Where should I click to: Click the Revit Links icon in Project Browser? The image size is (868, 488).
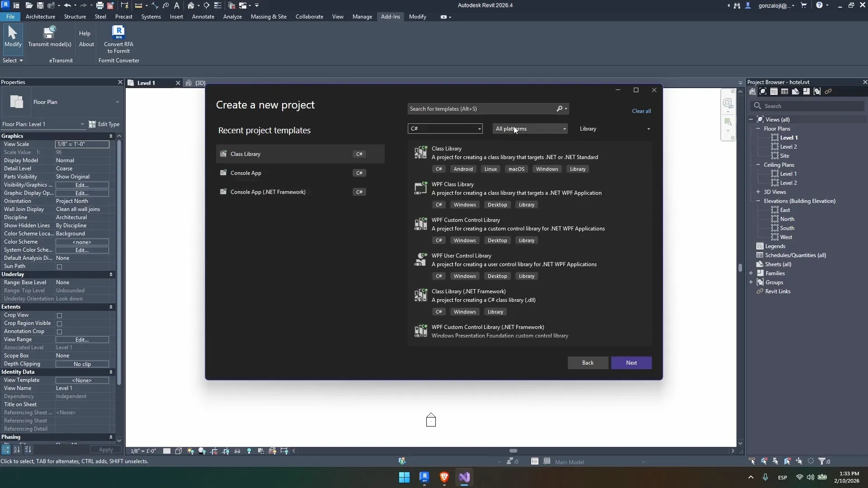click(x=760, y=291)
